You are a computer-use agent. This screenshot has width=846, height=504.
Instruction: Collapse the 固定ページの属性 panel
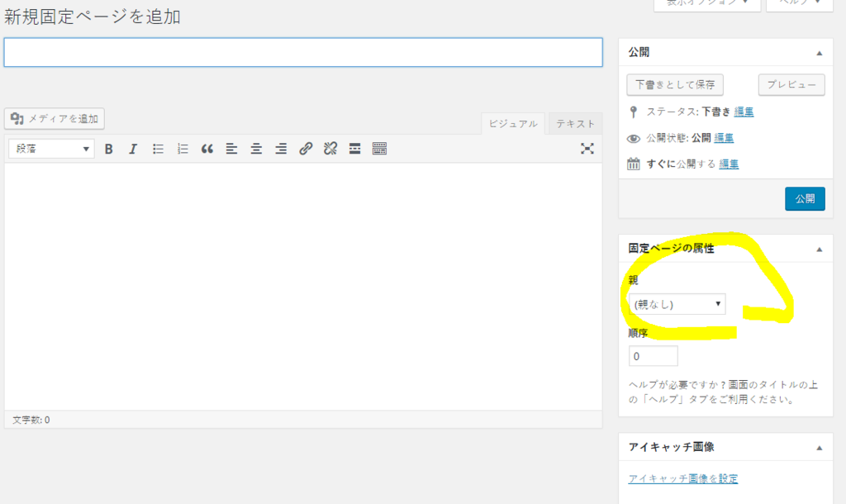[819, 250]
